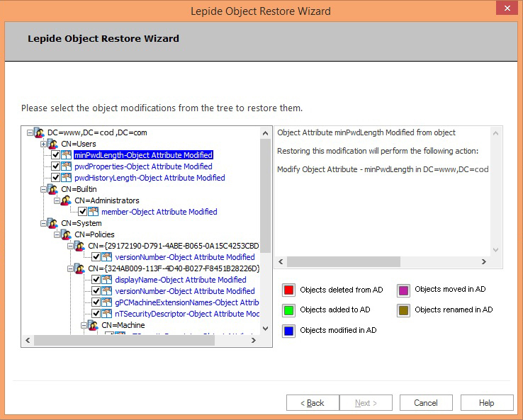
Task: Uncheck the minPwdLength modification checkbox
Action: [56, 155]
